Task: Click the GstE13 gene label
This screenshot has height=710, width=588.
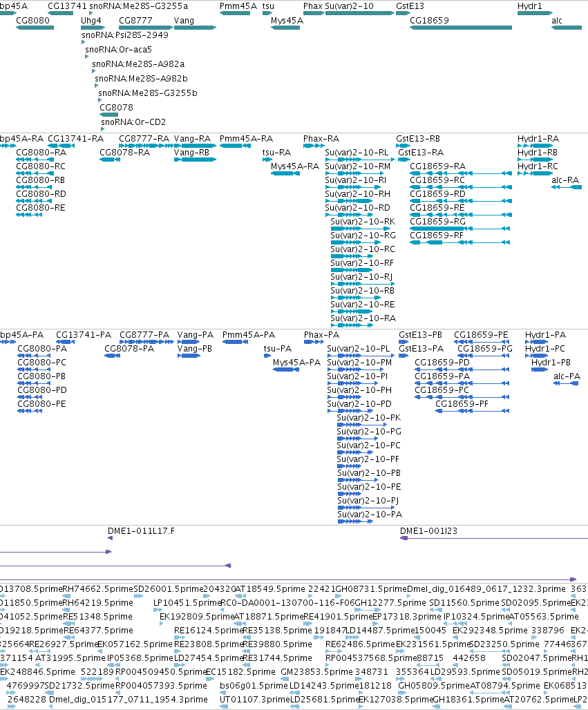Action: point(410,6)
